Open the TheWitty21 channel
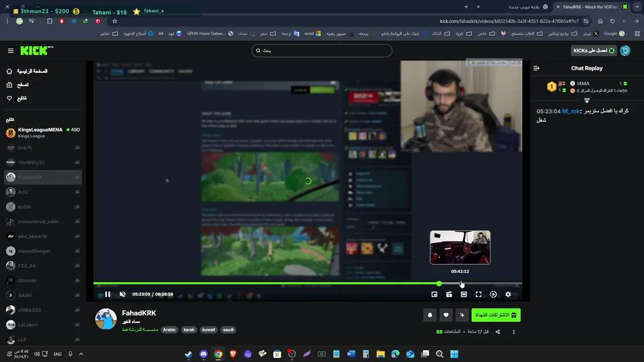This screenshot has height=362, width=644. tap(43, 162)
